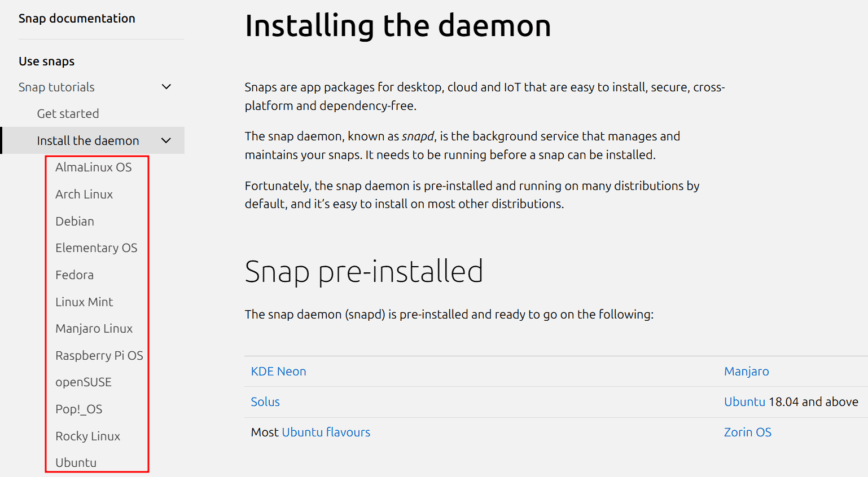Go to Snap documentation home
The height and width of the screenshot is (477, 868).
tap(77, 18)
